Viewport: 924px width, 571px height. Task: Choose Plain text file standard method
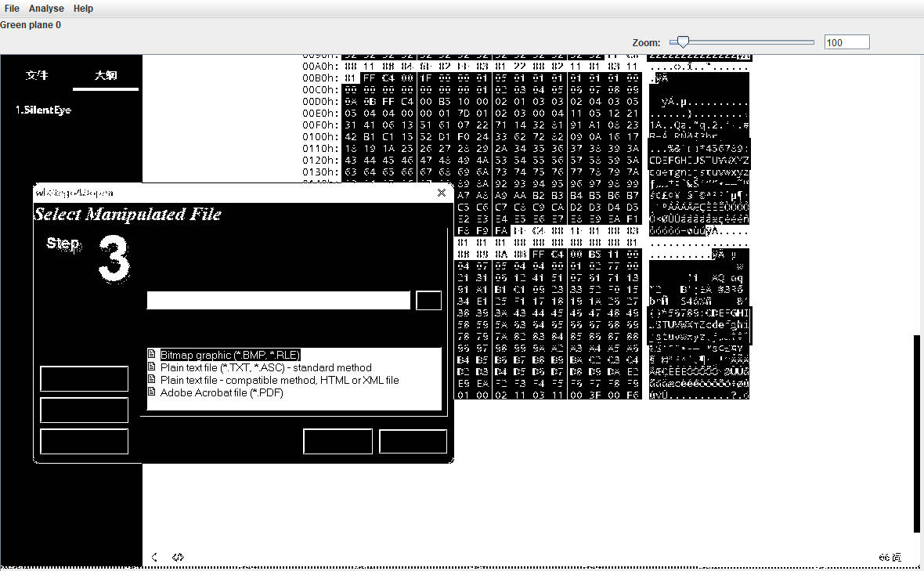265,367
